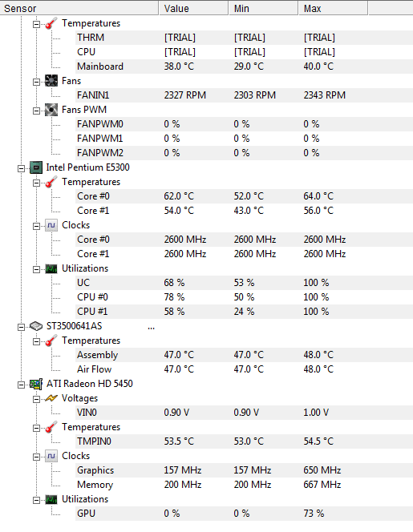The width and height of the screenshot is (413, 532).
Task: Click the GPU Temperatures thermometer icon
Action: pyautogui.click(x=51, y=427)
